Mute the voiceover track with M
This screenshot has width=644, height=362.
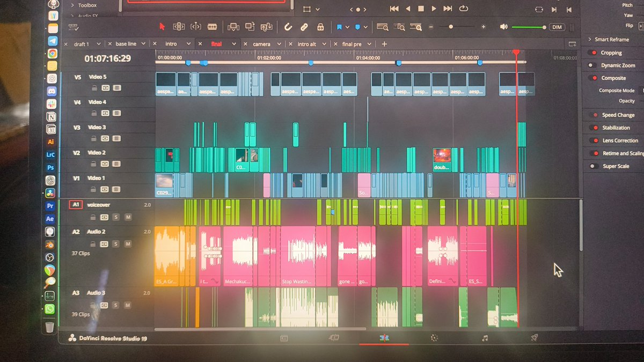pos(128,217)
